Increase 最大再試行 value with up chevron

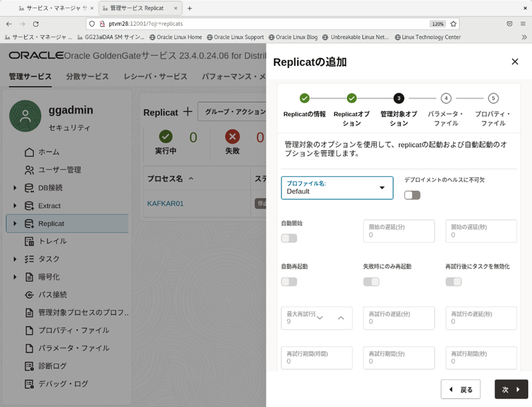(341, 318)
